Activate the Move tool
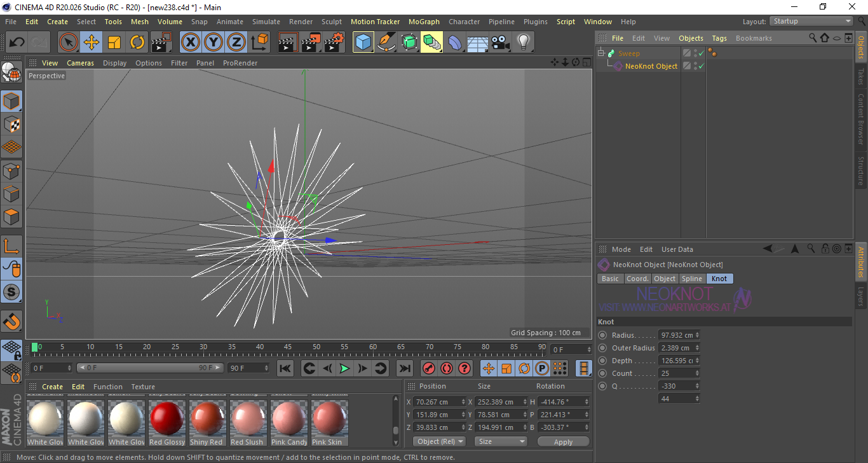The width and height of the screenshot is (868, 463). [x=92, y=43]
